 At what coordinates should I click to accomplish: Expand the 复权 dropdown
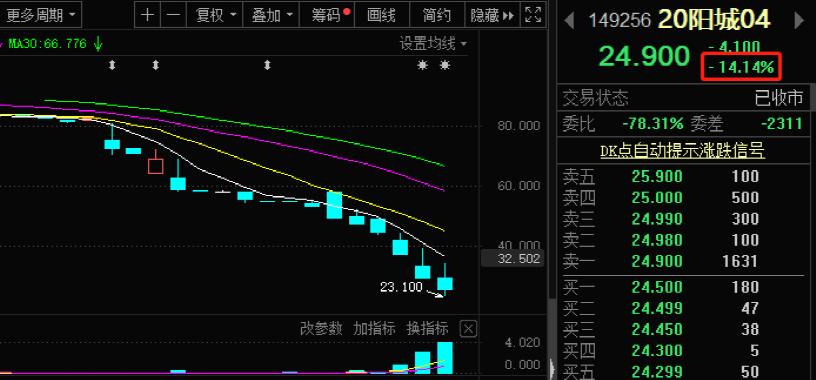coord(215,15)
